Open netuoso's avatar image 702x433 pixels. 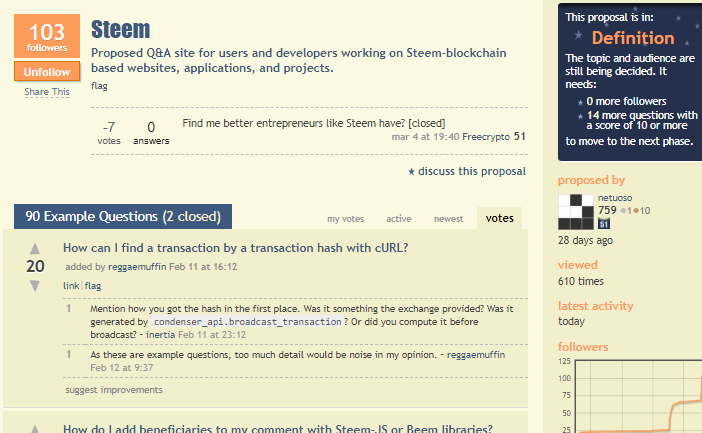pos(575,212)
